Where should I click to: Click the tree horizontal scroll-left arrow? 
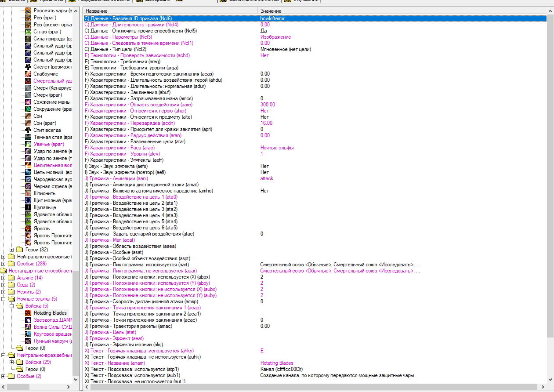point(4,387)
